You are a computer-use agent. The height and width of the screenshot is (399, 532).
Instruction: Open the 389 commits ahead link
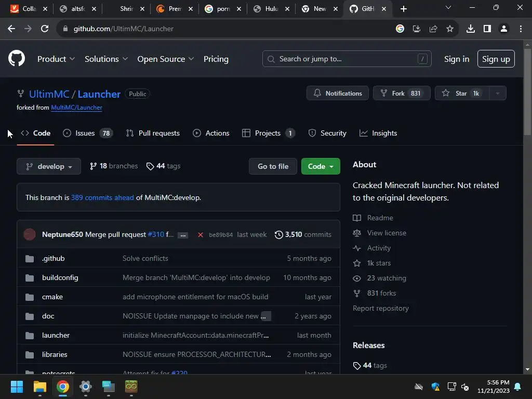(x=102, y=197)
